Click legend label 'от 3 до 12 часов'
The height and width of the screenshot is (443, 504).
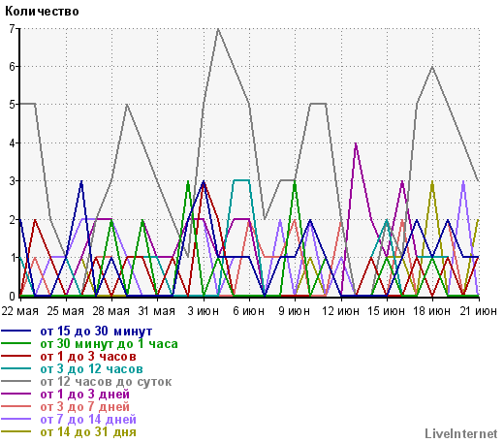(x=91, y=369)
